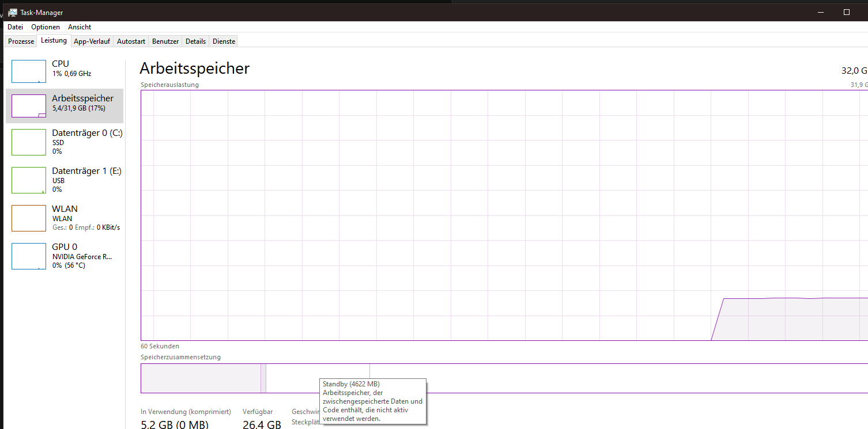Viewport: 868px width, 429px height.
Task: View GPU 0 NVIDIA GeForce stats
Action: 65,256
